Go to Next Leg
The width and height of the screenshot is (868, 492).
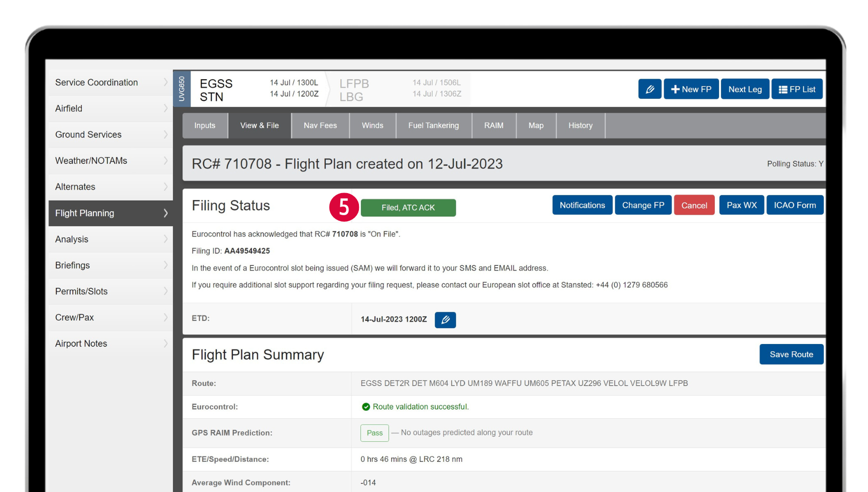pyautogui.click(x=745, y=89)
